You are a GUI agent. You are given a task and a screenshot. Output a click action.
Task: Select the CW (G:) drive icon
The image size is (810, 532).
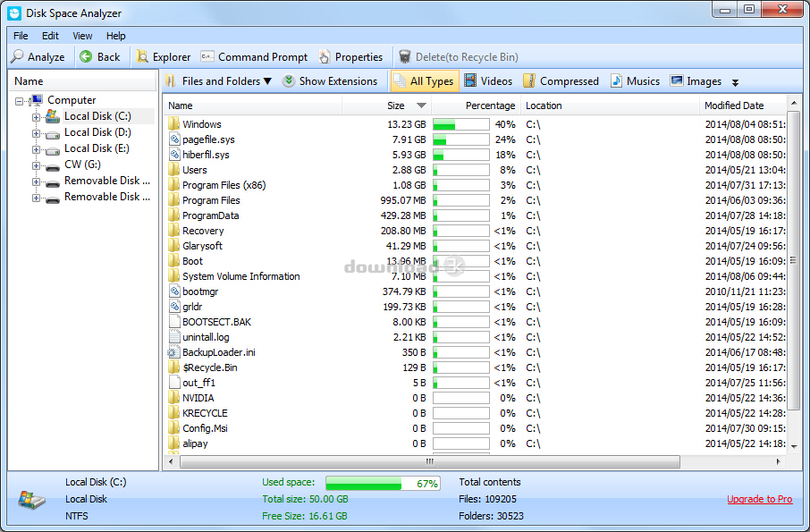tap(53, 167)
